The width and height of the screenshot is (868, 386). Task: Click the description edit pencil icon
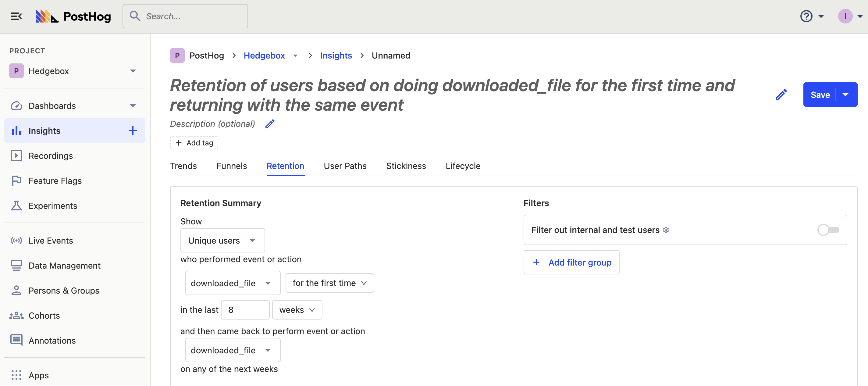click(x=270, y=124)
